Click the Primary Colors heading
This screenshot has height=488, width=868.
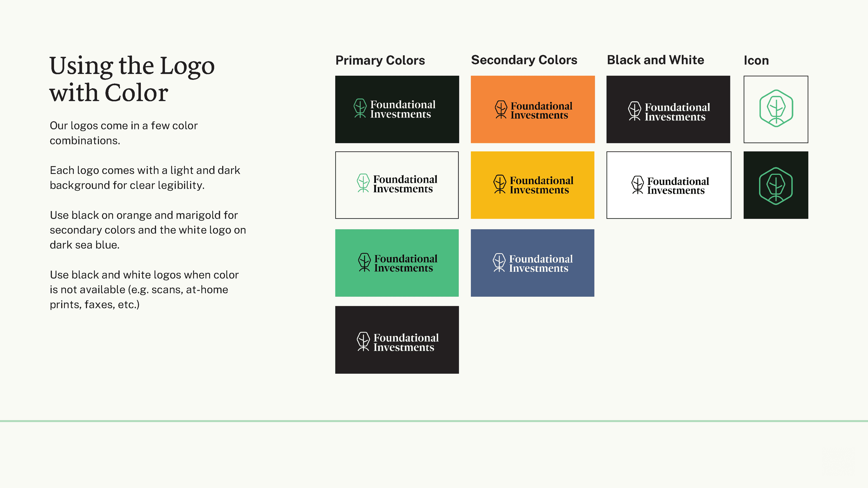click(380, 60)
